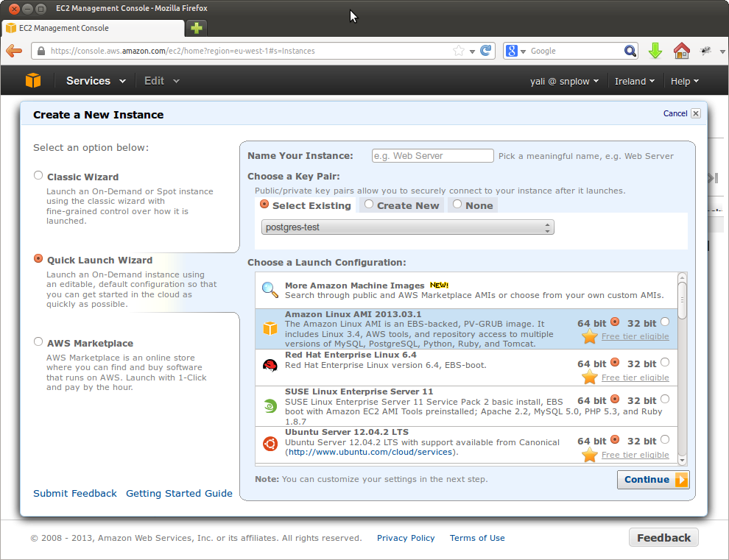Open a new browser tab

(x=196, y=28)
